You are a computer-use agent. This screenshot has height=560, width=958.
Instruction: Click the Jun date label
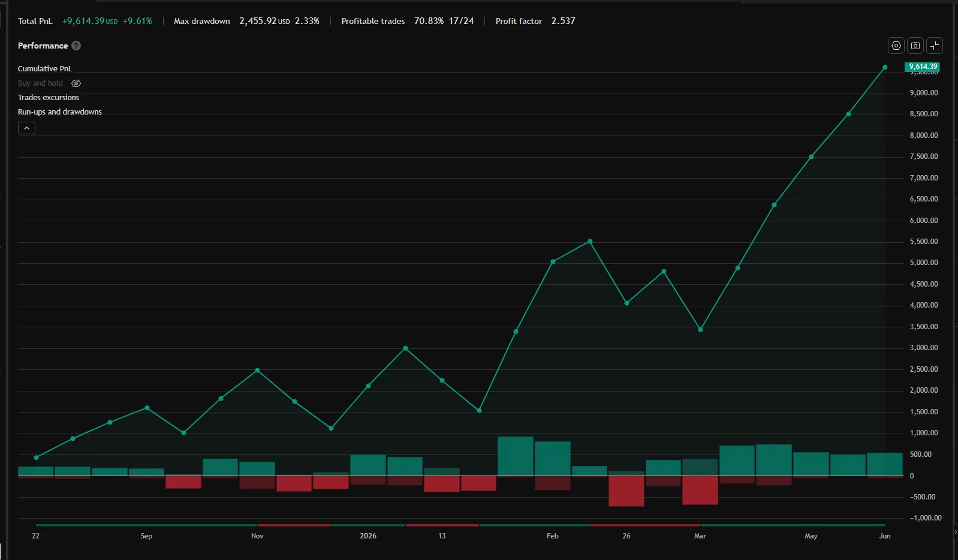[885, 536]
